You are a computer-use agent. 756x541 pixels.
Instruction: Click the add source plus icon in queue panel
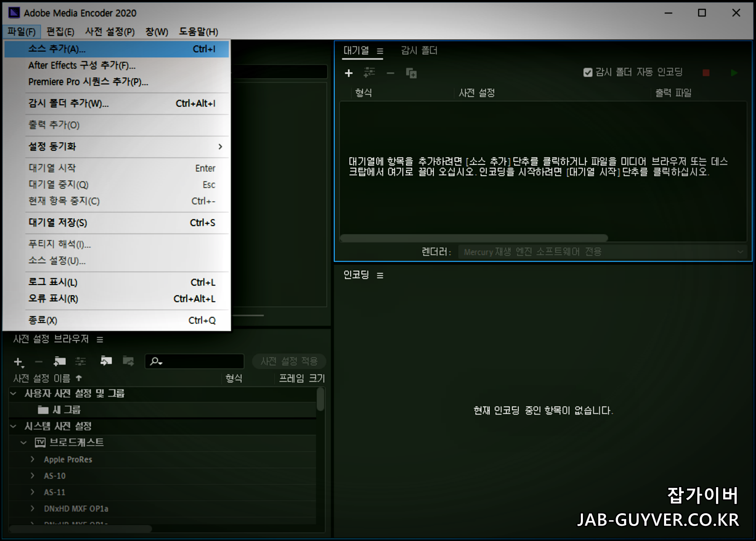tap(349, 73)
